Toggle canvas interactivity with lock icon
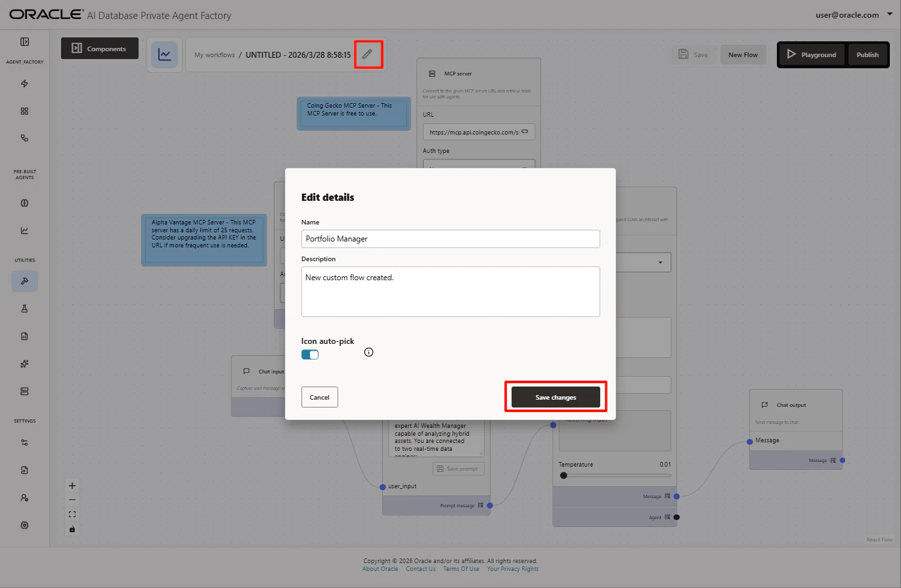Screen dimensions: 901x588 pos(72,529)
